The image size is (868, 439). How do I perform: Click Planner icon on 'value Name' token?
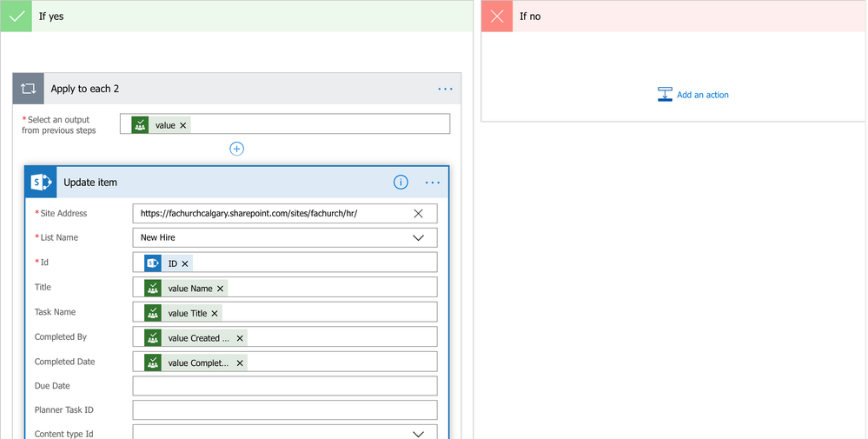click(153, 288)
